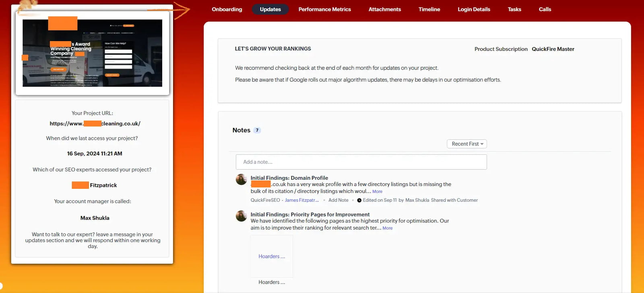Viewport: 644px width, 293px height.
Task: Open the Calls tab
Action: [x=545, y=9]
